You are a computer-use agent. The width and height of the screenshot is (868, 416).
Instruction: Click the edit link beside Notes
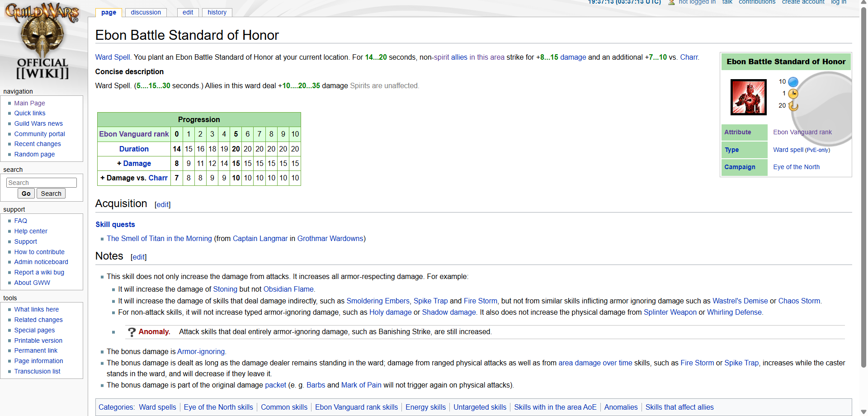tap(139, 257)
